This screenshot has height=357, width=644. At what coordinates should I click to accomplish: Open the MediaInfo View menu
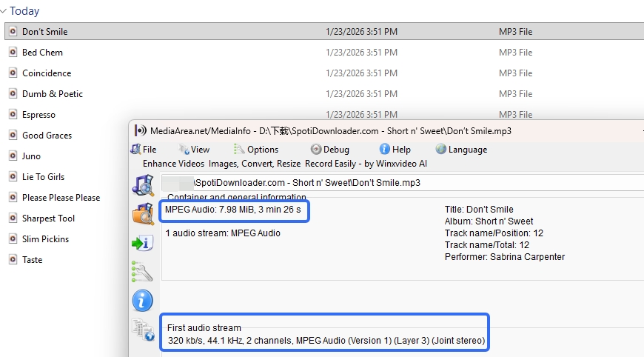195,150
